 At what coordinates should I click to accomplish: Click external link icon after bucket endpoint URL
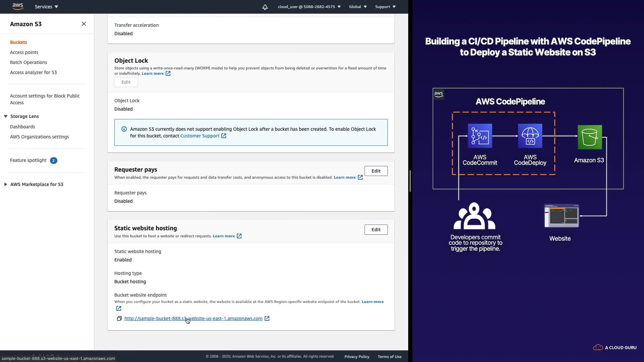[267, 318]
